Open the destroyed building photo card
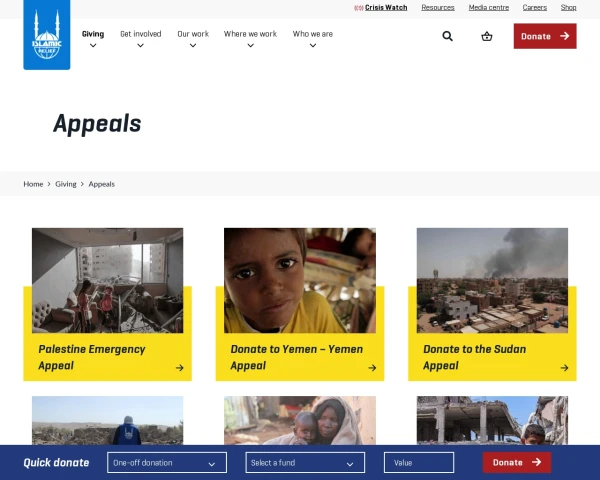 click(492, 420)
